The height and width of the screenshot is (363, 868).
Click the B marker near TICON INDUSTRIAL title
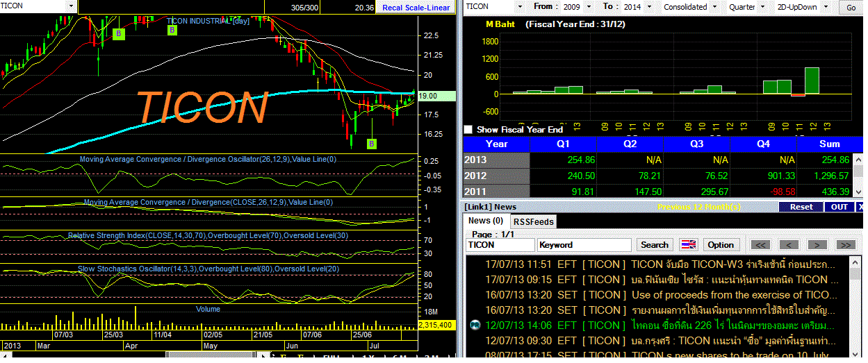pyautogui.click(x=172, y=30)
